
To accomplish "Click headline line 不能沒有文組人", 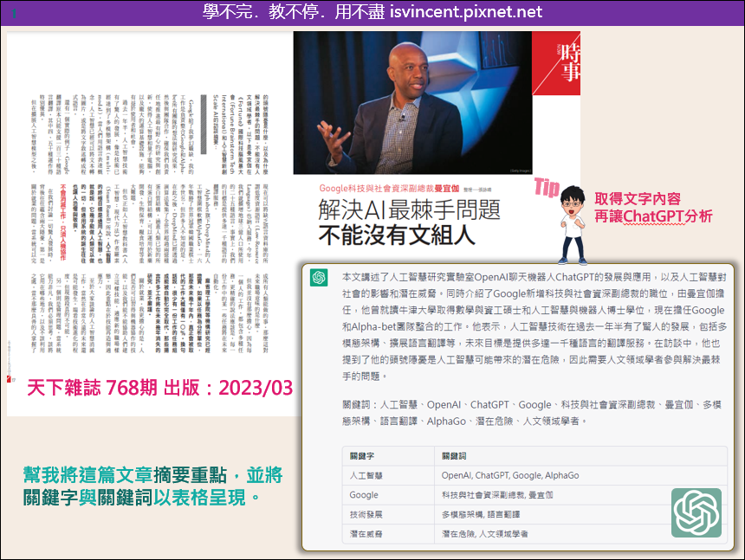I will [x=396, y=235].
